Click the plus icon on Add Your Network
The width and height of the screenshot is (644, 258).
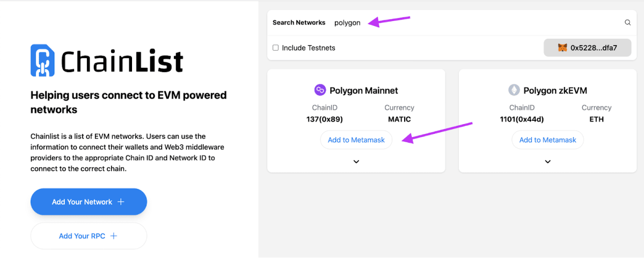pos(121,202)
